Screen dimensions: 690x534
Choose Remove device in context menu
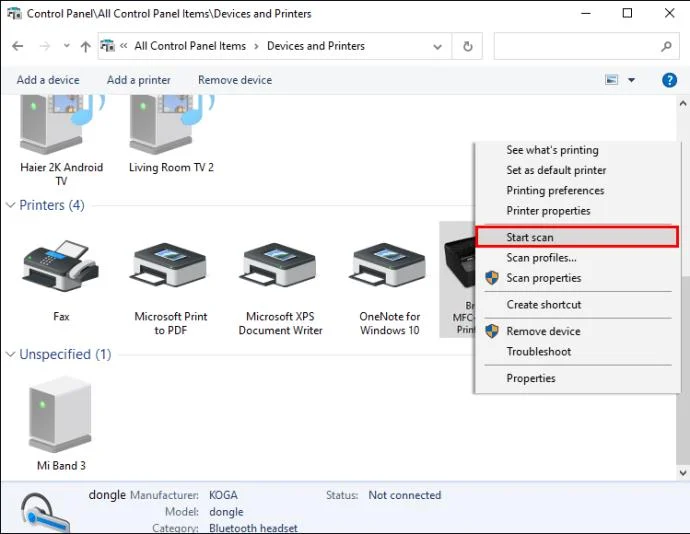[543, 331]
